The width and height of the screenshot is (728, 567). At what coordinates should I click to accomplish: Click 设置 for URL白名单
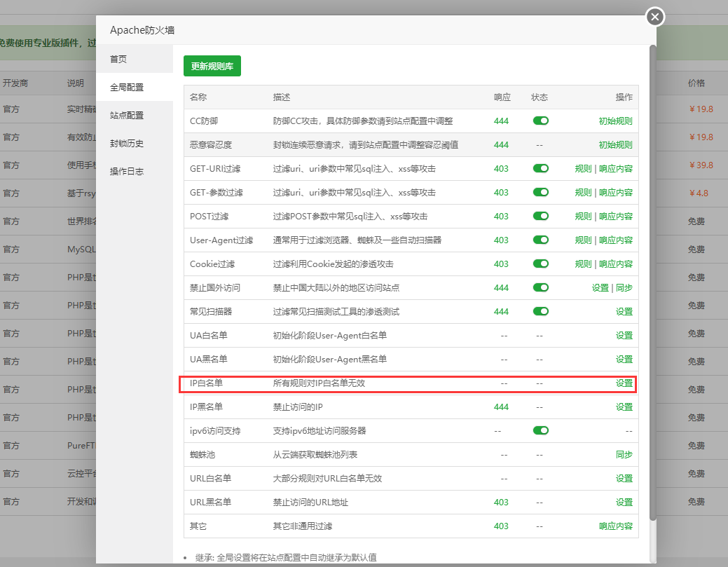624,478
